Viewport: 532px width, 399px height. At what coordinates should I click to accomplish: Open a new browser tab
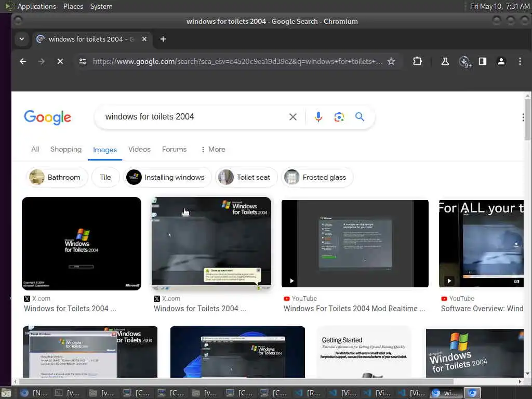coord(163,39)
